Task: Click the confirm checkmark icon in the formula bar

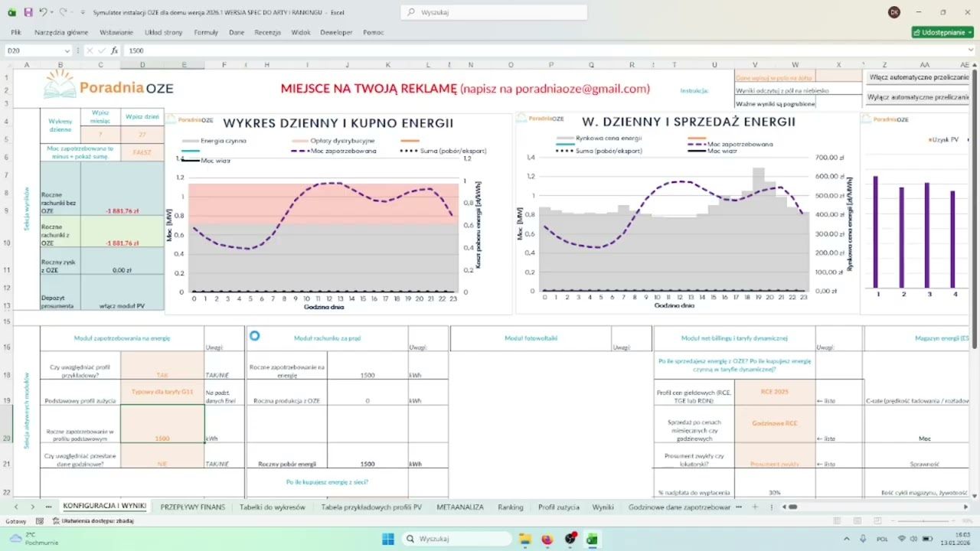Action: coord(102,51)
